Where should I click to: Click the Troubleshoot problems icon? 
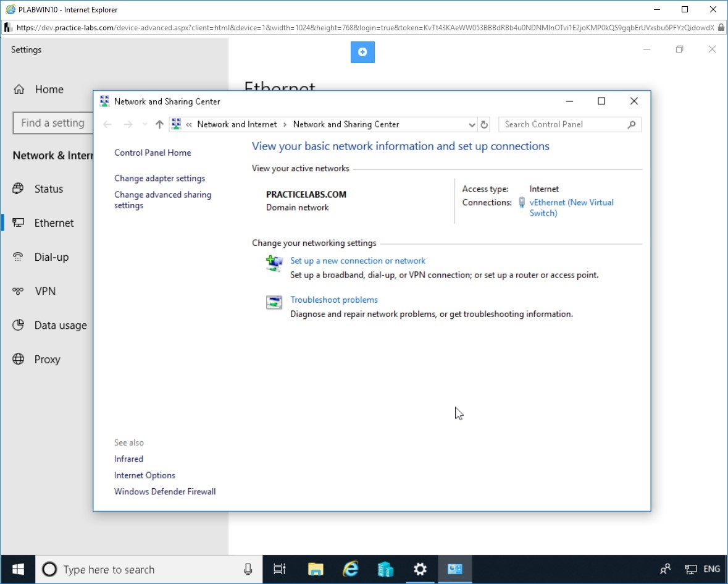[x=274, y=302]
